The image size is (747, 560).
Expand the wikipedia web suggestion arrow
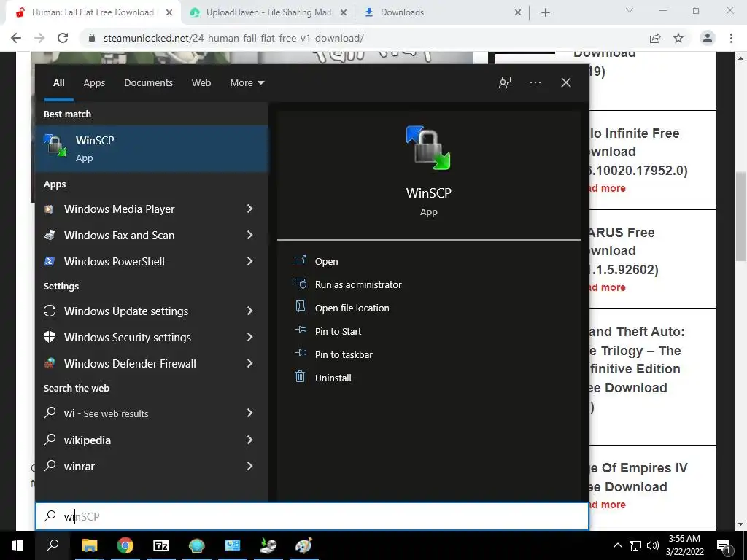click(x=249, y=440)
